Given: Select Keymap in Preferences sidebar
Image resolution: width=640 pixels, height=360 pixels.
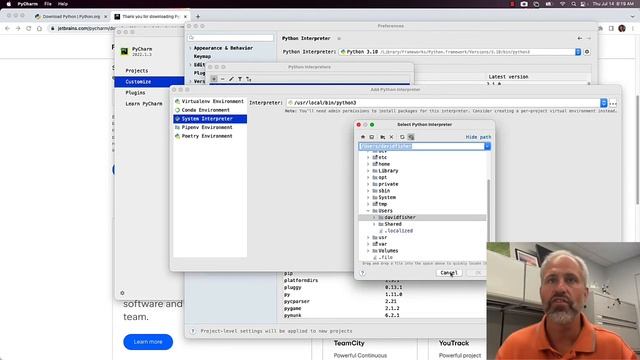Looking at the screenshot, I should 202,56.
